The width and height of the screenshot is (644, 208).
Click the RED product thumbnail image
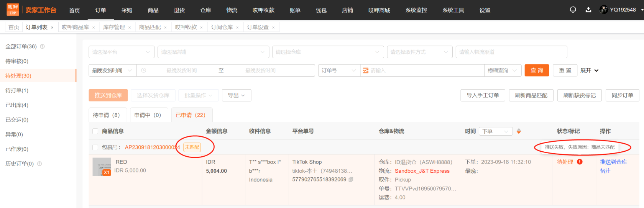[102, 167]
